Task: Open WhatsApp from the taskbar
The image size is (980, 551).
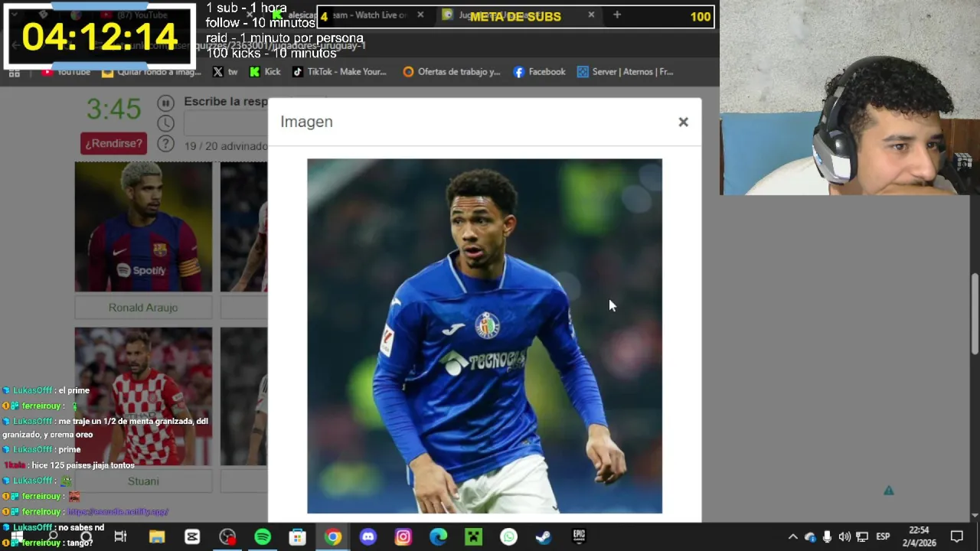Action: coord(509,536)
